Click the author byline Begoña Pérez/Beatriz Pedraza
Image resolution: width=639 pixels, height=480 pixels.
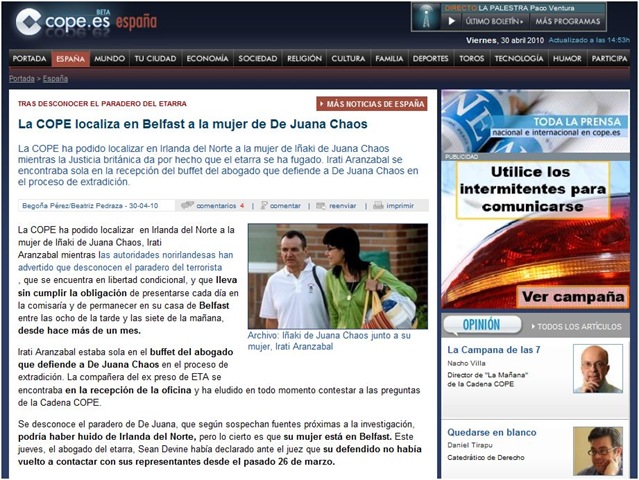click(x=90, y=206)
